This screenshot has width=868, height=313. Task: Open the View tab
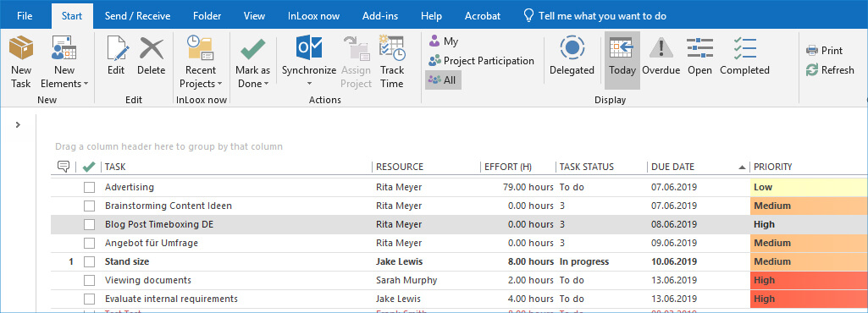255,15
